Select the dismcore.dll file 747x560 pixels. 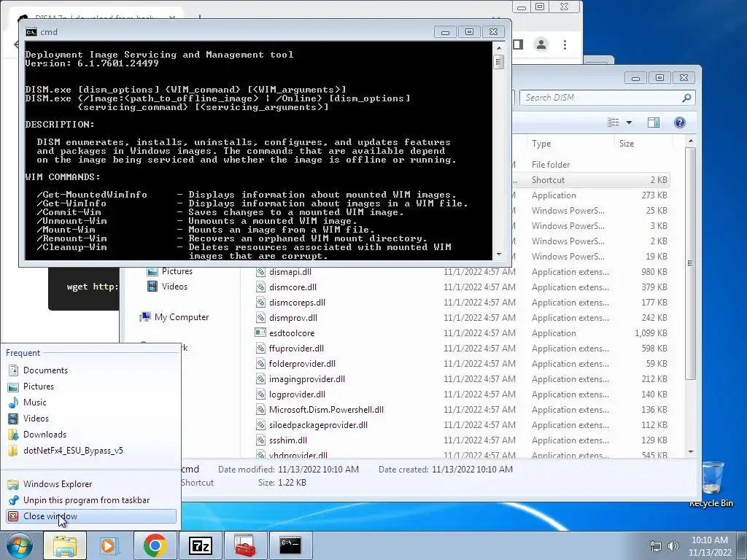click(293, 287)
